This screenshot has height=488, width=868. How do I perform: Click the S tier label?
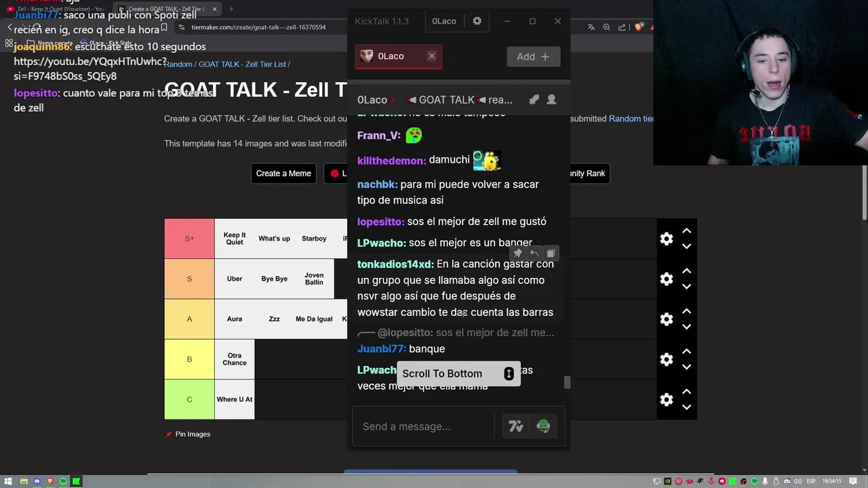tap(189, 279)
